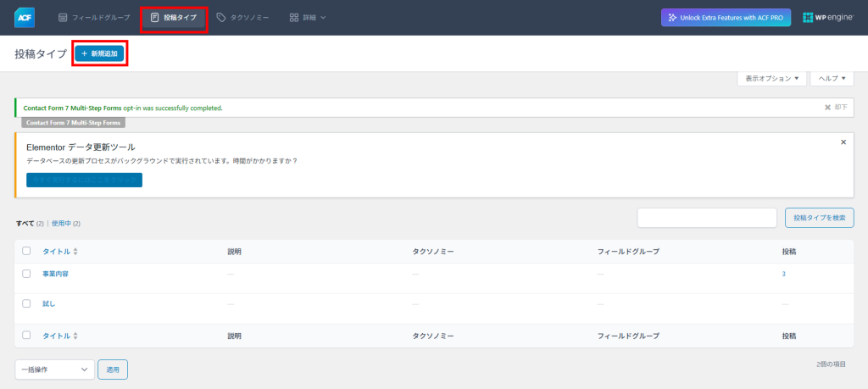Open the フィールドグループ tab

[x=94, y=17]
